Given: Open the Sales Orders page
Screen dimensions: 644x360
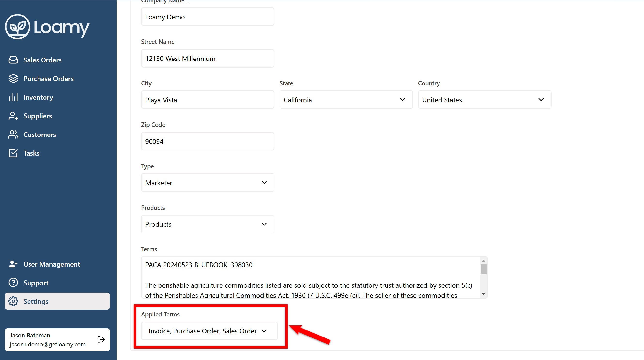Looking at the screenshot, I should (57, 60).
